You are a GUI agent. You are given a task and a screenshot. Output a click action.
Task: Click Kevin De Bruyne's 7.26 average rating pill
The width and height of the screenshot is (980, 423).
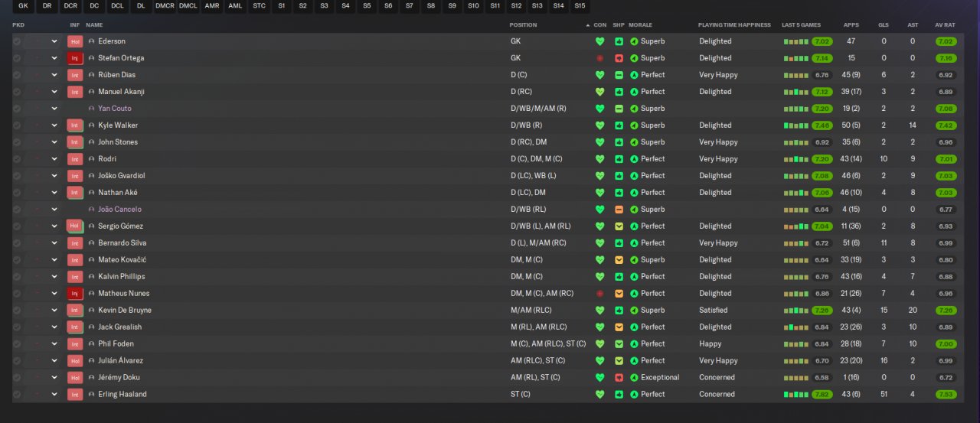(946, 311)
